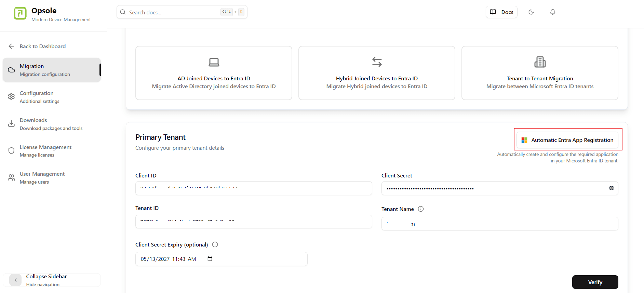Click 'Configure your primary tenant details' text
The height and width of the screenshot is (293, 644).
180,148
